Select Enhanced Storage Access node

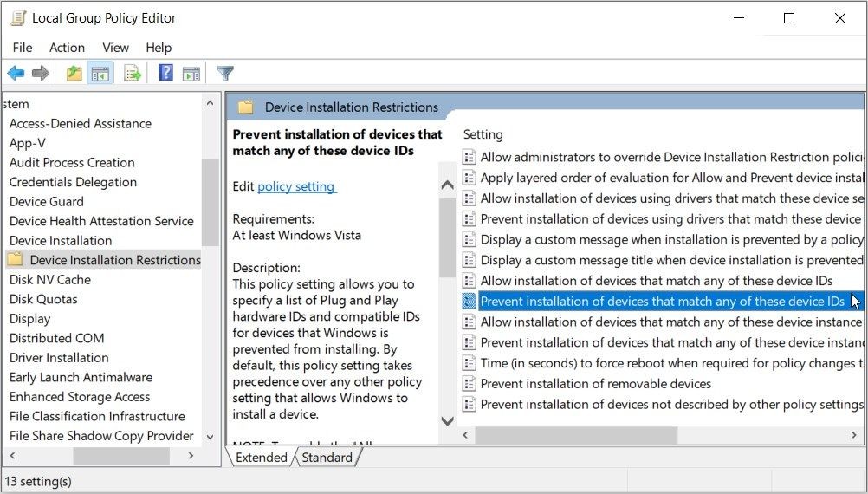pyautogui.click(x=80, y=397)
